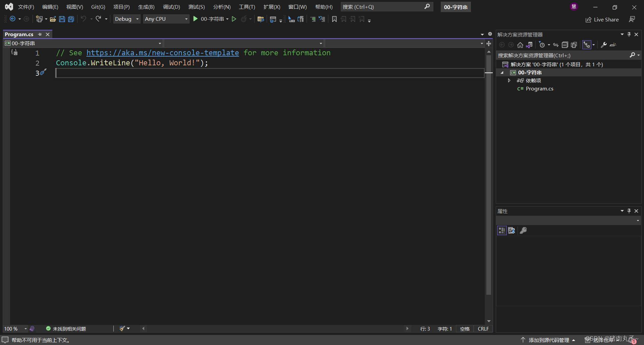Click the new project icon in toolbar
This screenshot has width=644, height=345.
click(x=39, y=19)
